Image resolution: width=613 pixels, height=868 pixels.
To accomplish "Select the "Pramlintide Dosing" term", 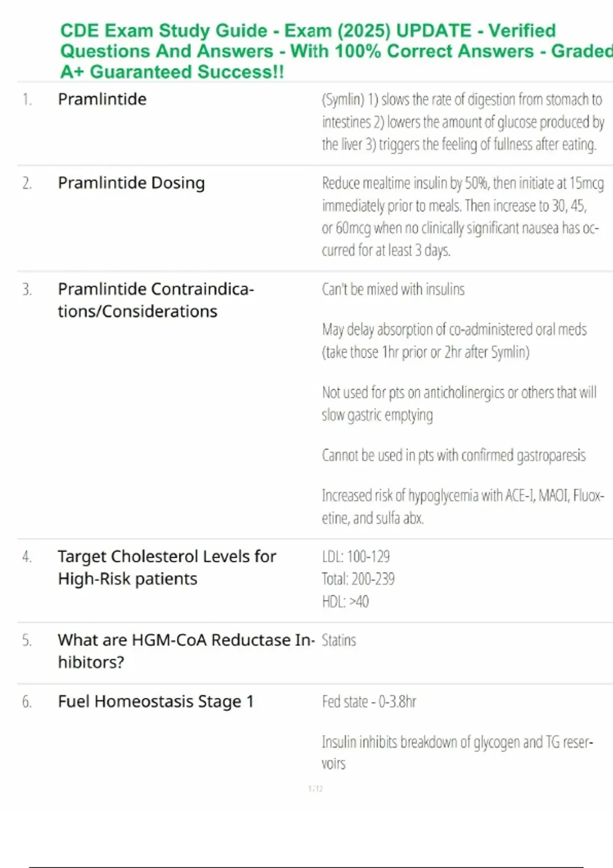I will pos(131,183).
